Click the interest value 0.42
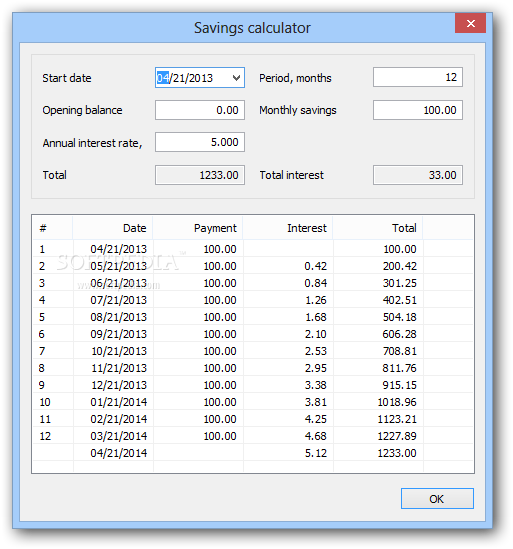 tap(316, 266)
